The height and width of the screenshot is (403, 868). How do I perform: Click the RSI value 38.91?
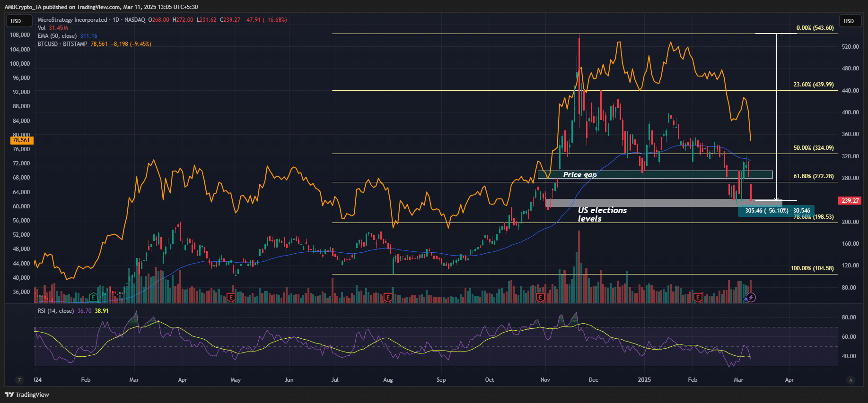(x=102, y=311)
